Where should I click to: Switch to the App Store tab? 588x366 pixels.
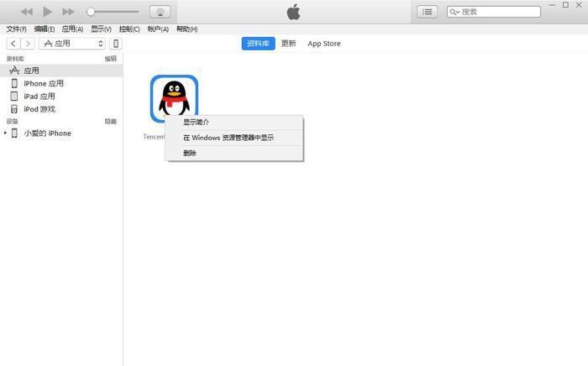324,44
